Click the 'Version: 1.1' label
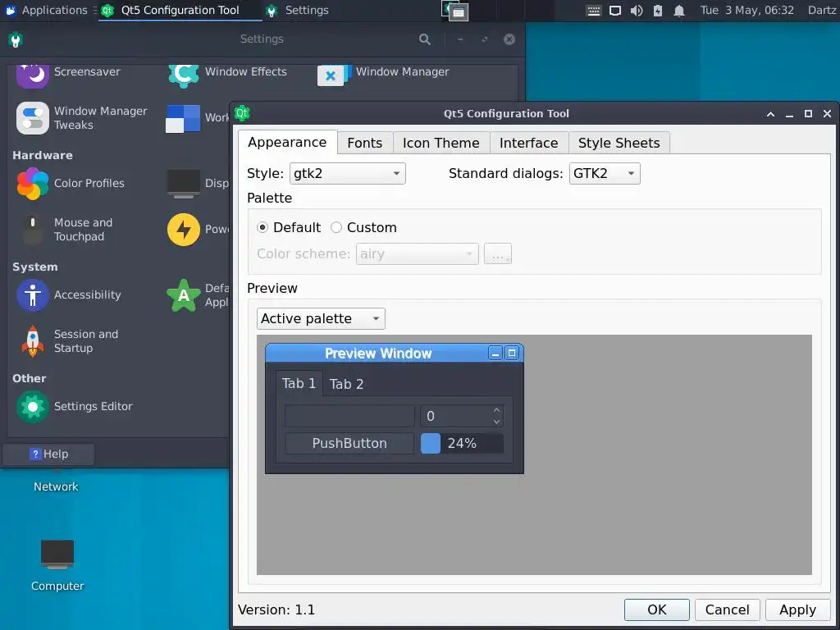840x630 pixels. 276,609
